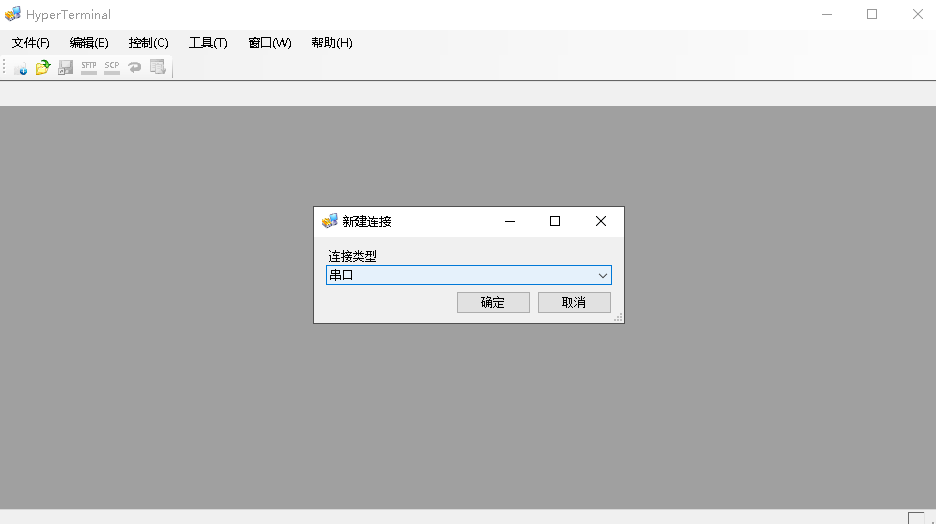Image resolution: width=936 pixels, height=524 pixels.
Task: Confirm with the 确定 button
Action: pos(493,303)
